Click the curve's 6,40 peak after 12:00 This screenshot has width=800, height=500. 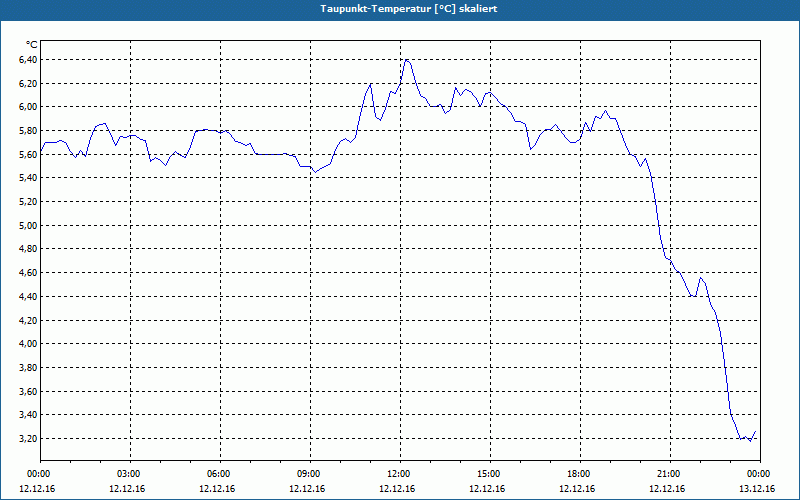(407, 60)
